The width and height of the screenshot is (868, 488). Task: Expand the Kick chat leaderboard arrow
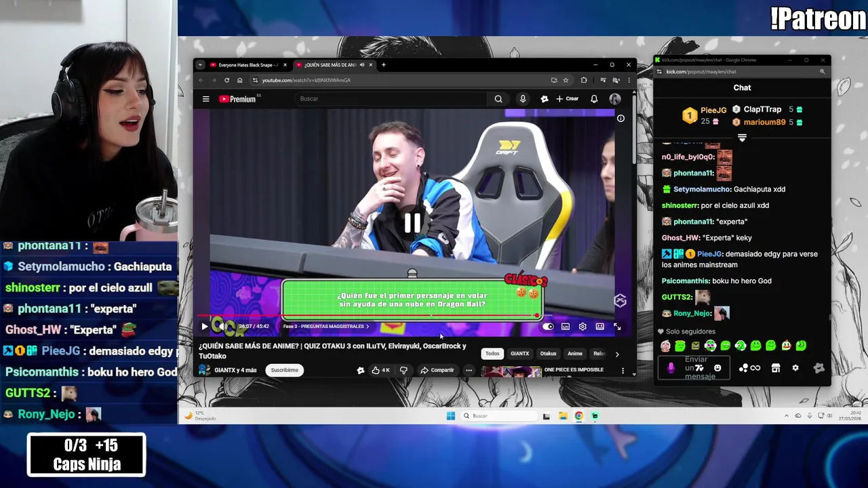pos(742,138)
